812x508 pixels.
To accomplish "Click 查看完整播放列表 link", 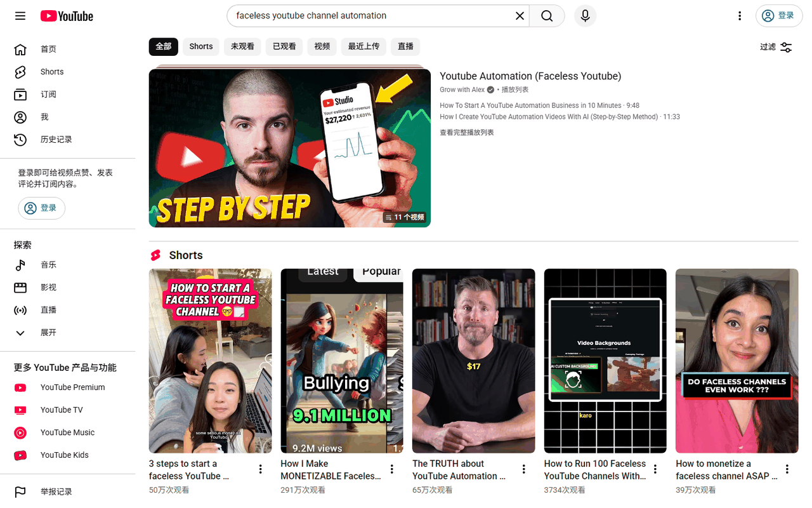I will click(x=467, y=133).
